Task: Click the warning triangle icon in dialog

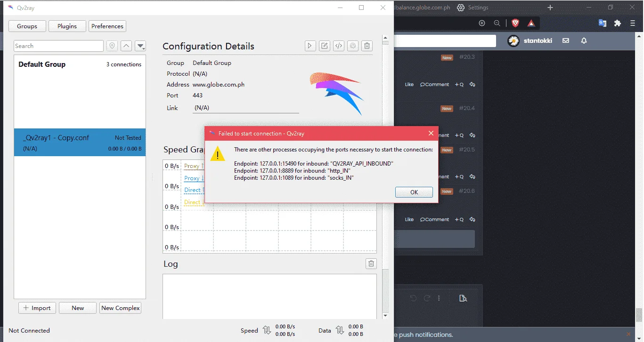Action: pos(218,154)
